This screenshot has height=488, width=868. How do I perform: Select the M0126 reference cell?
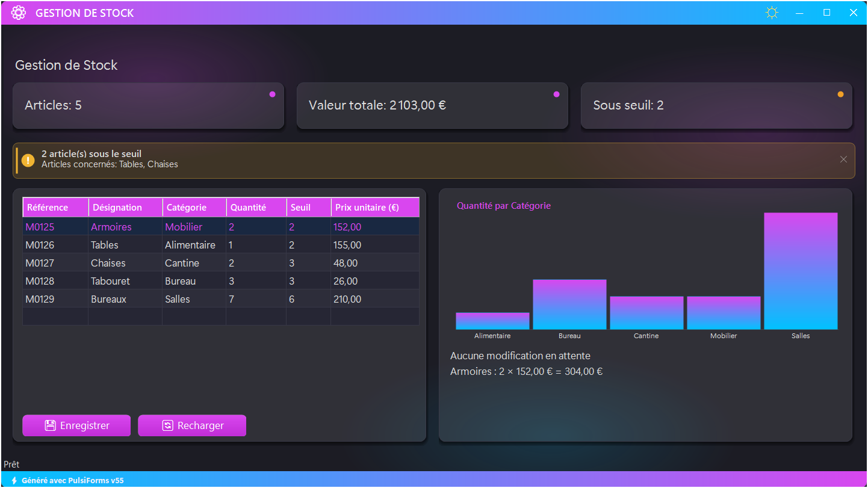(55, 245)
